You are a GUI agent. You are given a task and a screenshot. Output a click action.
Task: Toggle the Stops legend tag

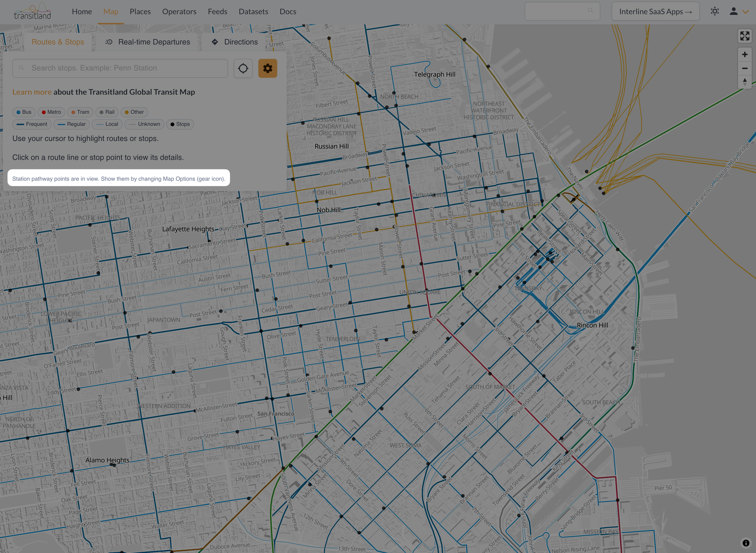pyautogui.click(x=180, y=124)
